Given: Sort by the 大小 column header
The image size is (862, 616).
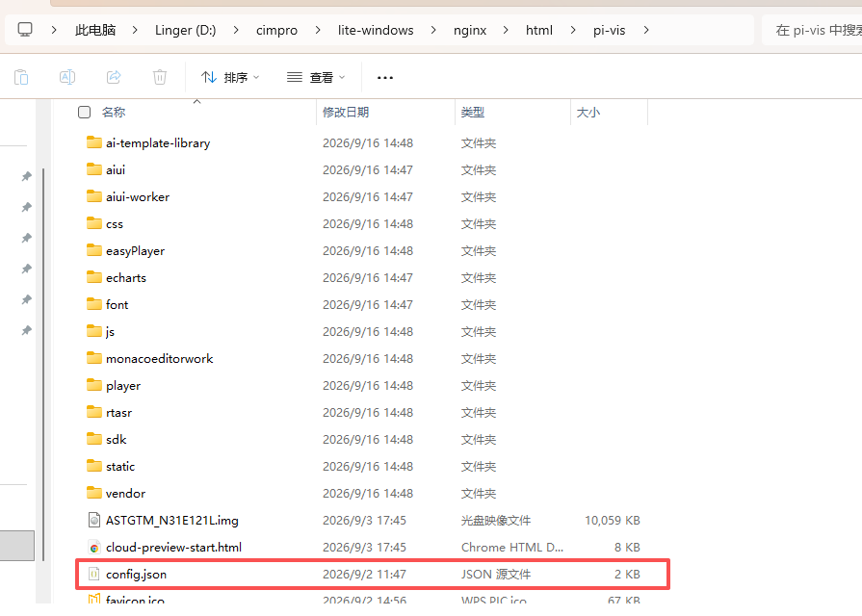Looking at the screenshot, I should coord(588,112).
